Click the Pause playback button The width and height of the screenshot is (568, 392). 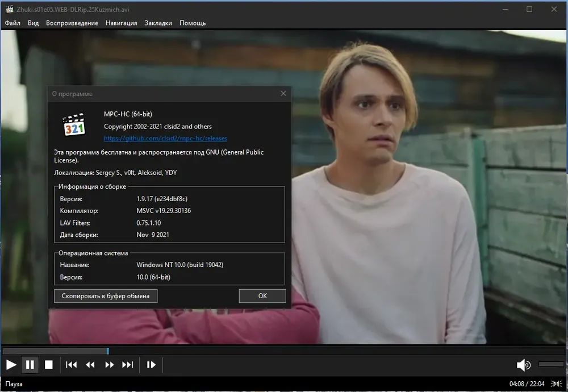point(30,365)
